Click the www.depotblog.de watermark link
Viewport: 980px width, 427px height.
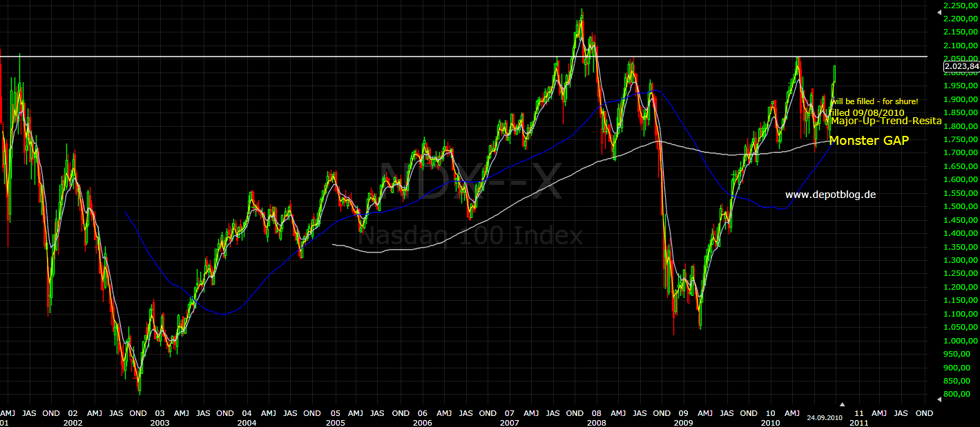(x=831, y=195)
